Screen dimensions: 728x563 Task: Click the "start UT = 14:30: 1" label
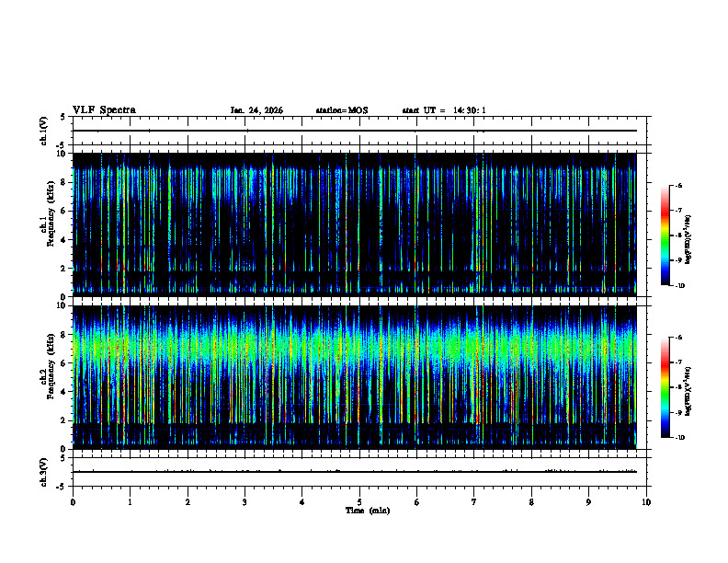(x=444, y=110)
